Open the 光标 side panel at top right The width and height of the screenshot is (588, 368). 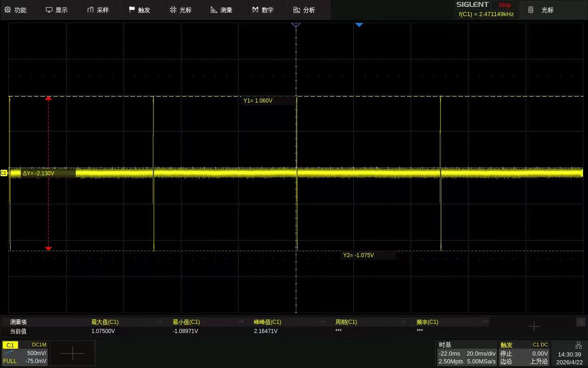point(542,10)
